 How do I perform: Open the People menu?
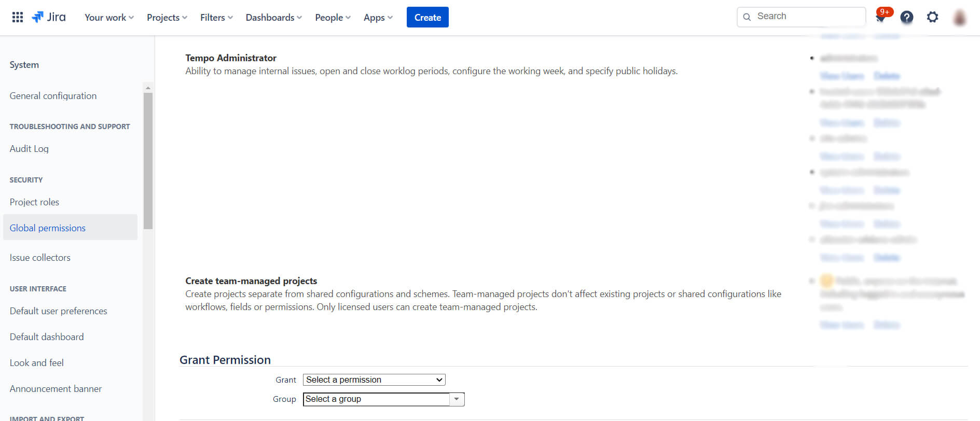tap(333, 17)
